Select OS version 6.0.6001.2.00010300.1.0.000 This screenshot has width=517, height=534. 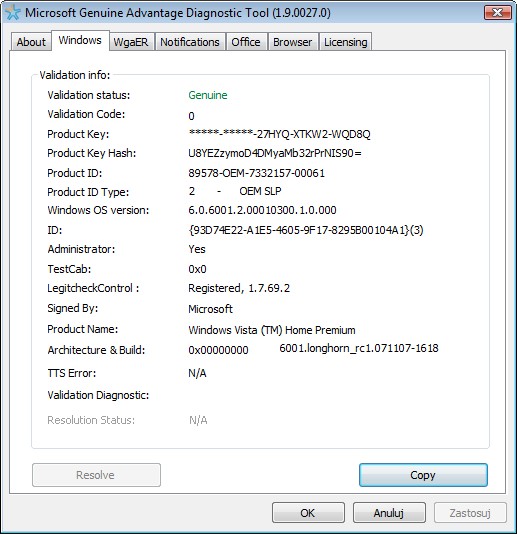(x=262, y=210)
